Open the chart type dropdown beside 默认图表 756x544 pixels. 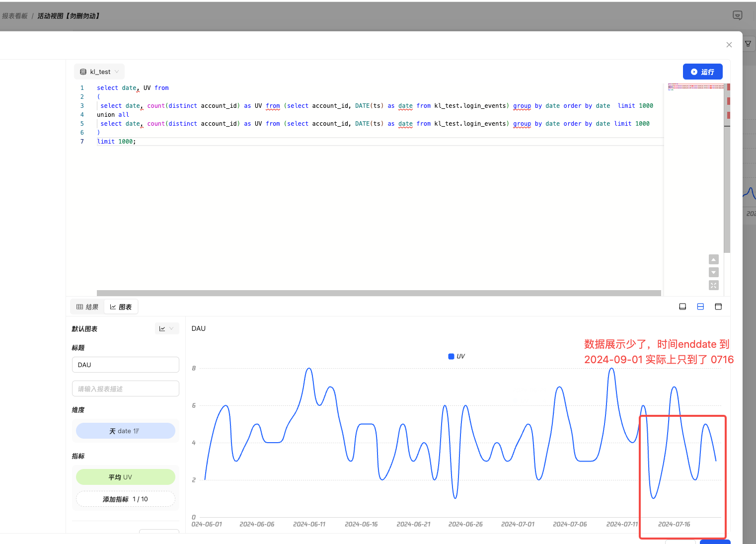[x=166, y=328]
